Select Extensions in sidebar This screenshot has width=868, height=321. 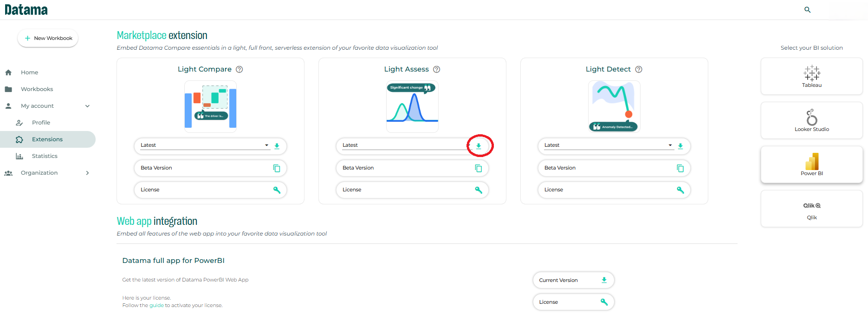coord(47,139)
